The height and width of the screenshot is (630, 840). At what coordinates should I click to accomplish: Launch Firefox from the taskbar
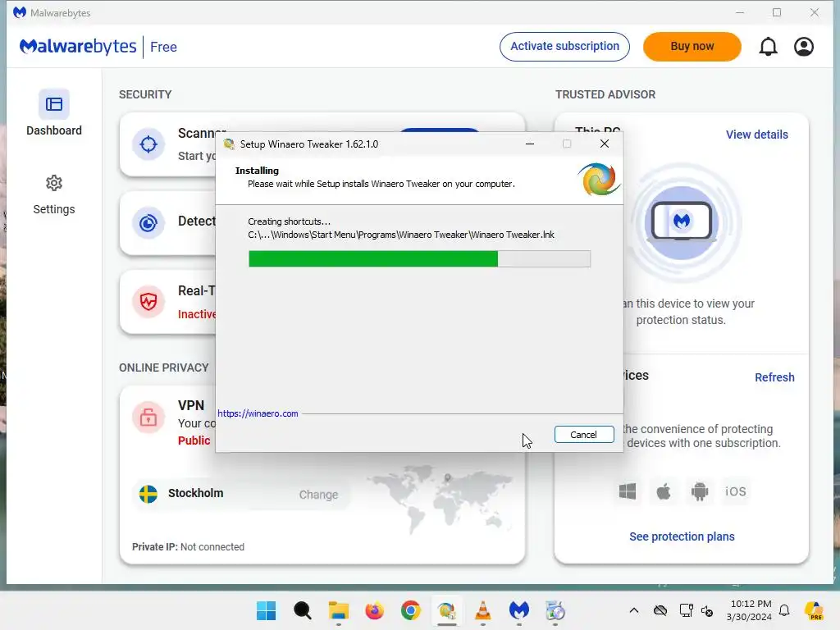click(374, 610)
